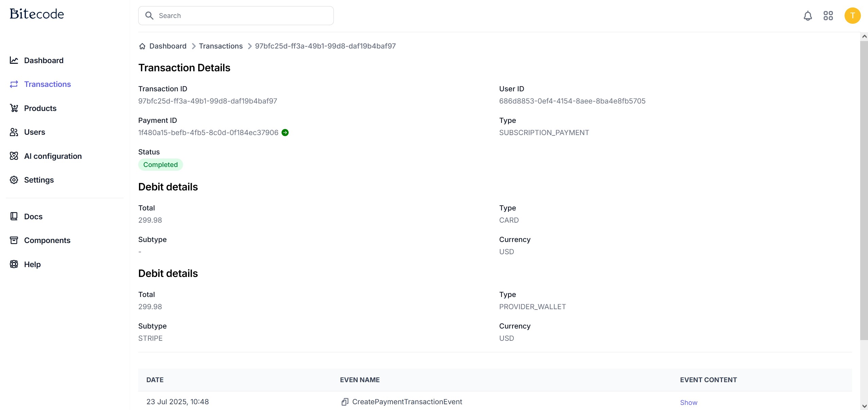Open Dashboard from the sidebar
Viewport: 868px width, 410px height.
(x=43, y=60)
